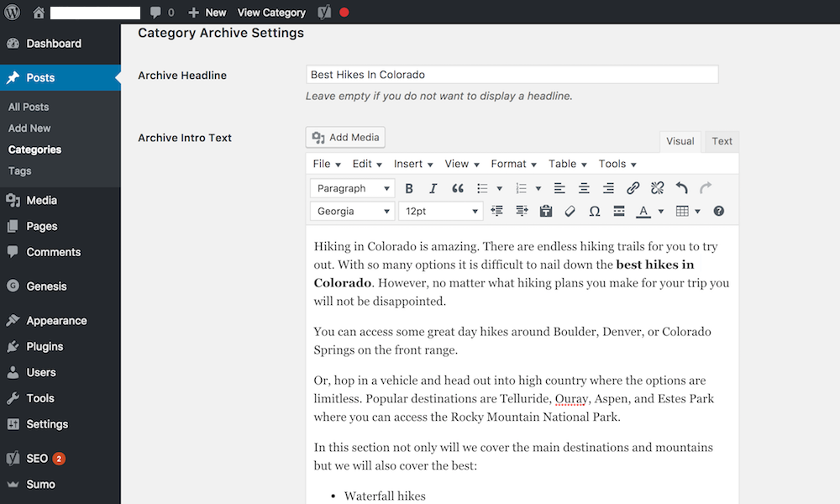Click View Category link

point(271,13)
